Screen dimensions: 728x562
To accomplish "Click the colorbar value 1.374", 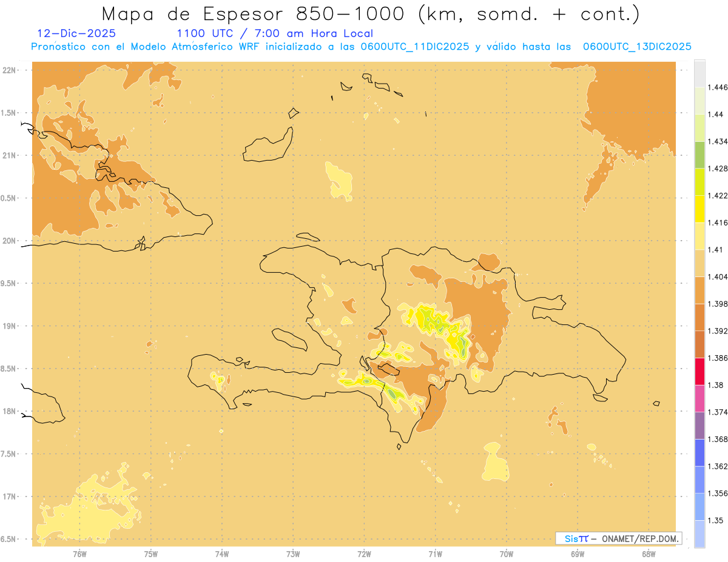I will point(718,412).
